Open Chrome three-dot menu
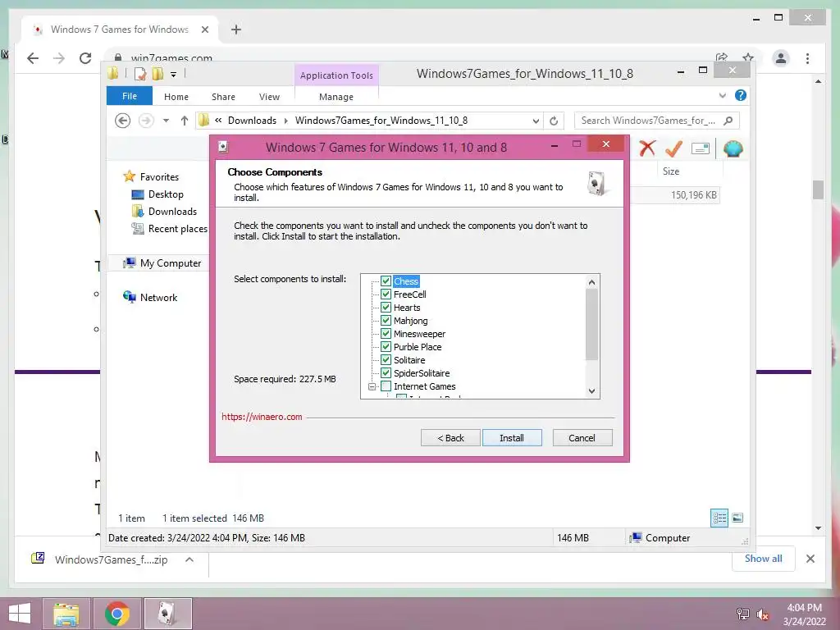This screenshot has height=630, width=840. point(807,58)
